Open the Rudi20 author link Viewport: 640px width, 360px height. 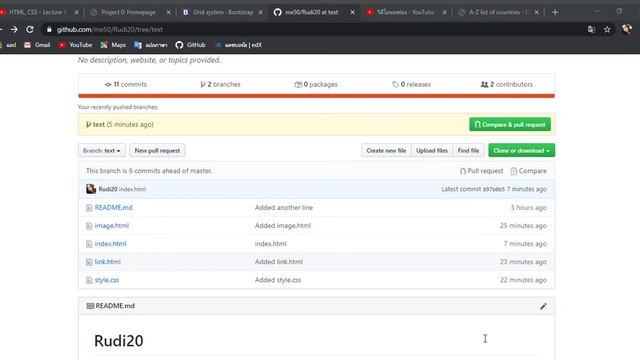108,189
